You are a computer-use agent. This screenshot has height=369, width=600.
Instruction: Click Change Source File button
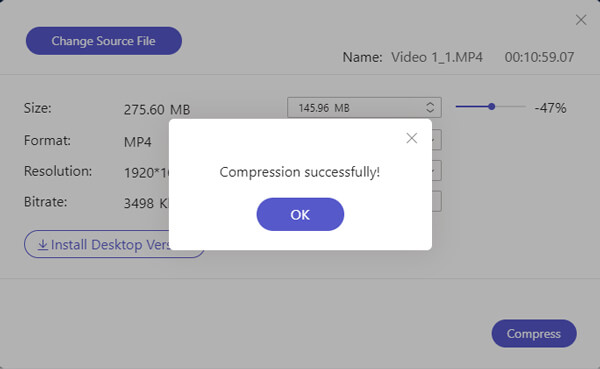pyautogui.click(x=104, y=41)
